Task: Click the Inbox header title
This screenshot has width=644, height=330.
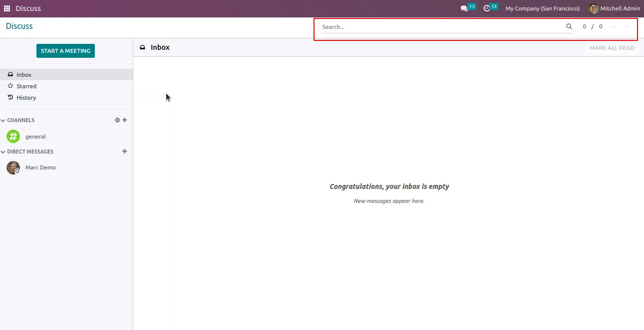Action: 160,47
